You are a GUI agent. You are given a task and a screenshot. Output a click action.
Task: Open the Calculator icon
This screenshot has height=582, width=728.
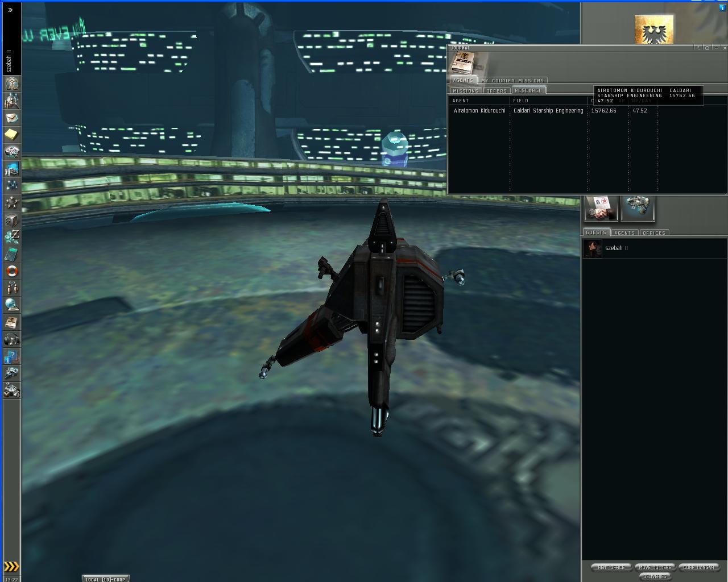(11, 254)
